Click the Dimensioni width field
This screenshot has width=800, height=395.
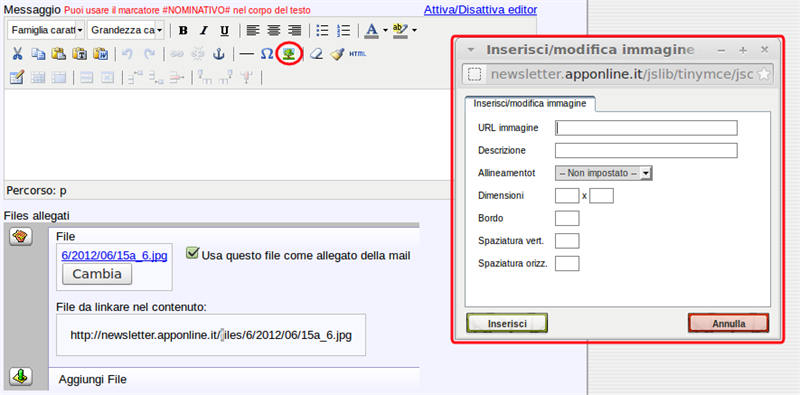[x=567, y=195]
